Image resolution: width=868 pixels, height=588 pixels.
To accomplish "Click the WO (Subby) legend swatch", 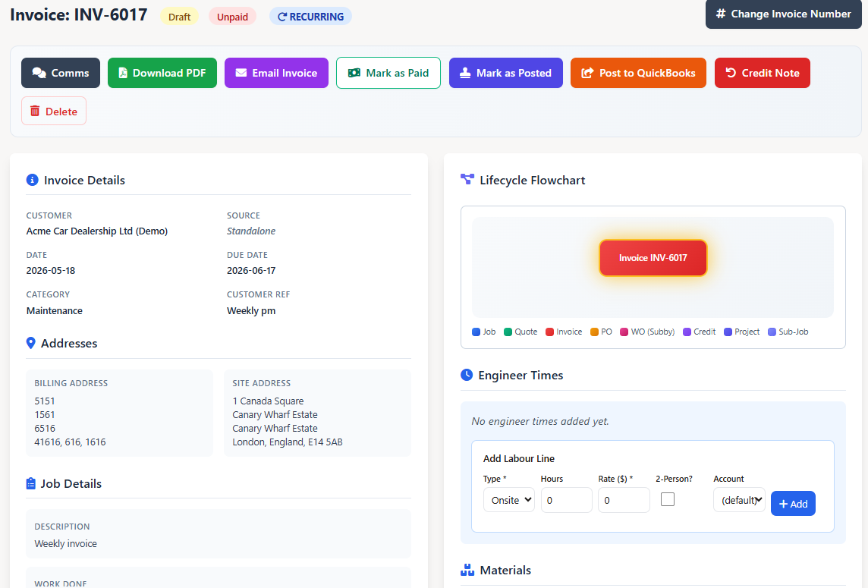I will pos(624,332).
